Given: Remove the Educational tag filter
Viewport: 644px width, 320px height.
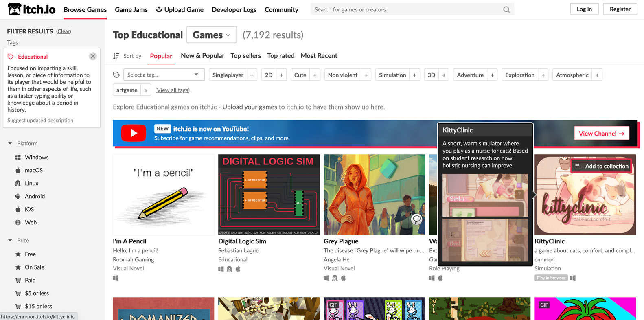Looking at the screenshot, I should coord(93,56).
